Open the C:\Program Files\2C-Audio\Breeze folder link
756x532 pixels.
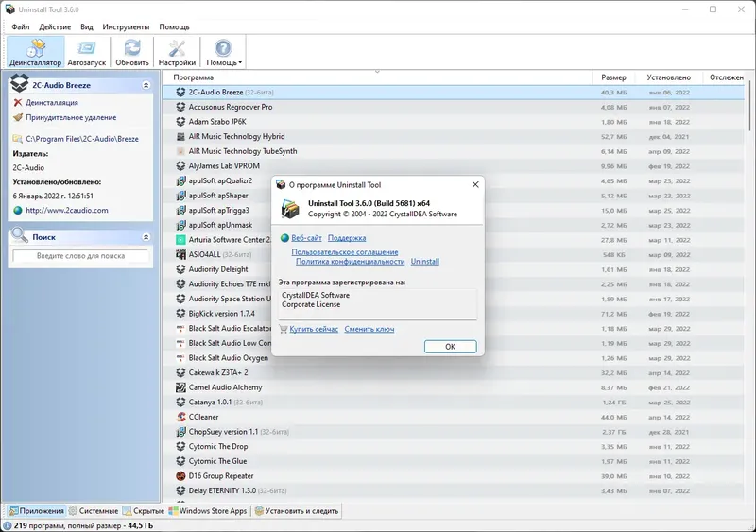point(82,139)
